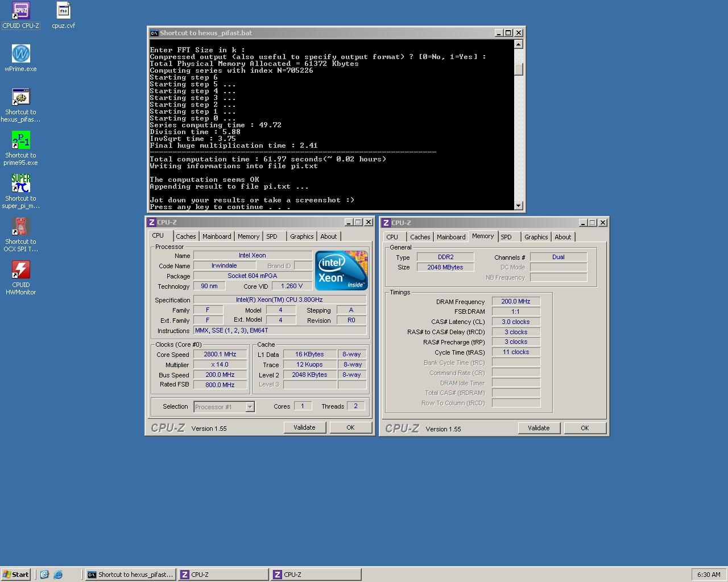This screenshot has height=582, width=728.
Task: Open the Caches tab in the left CPU-Z window
Action: (185, 236)
